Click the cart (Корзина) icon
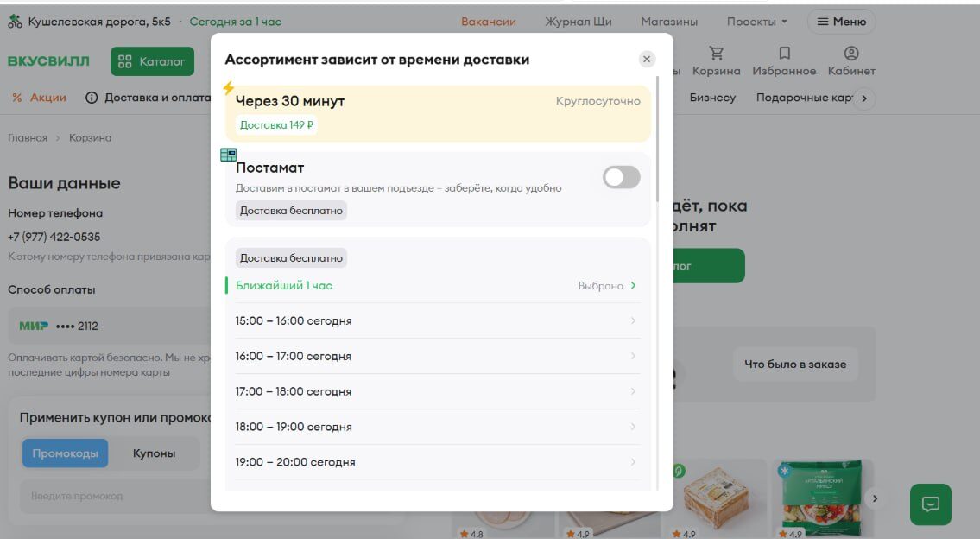This screenshot has width=980, height=539. tap(716, 54)
